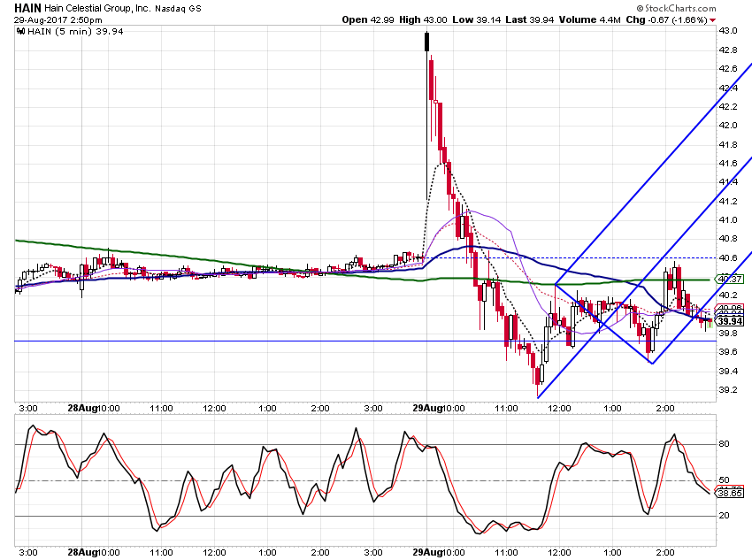Click the HAIN (5 min) 39.94 legend text
The height and width of the screenshot is (560, 752).
75,32
